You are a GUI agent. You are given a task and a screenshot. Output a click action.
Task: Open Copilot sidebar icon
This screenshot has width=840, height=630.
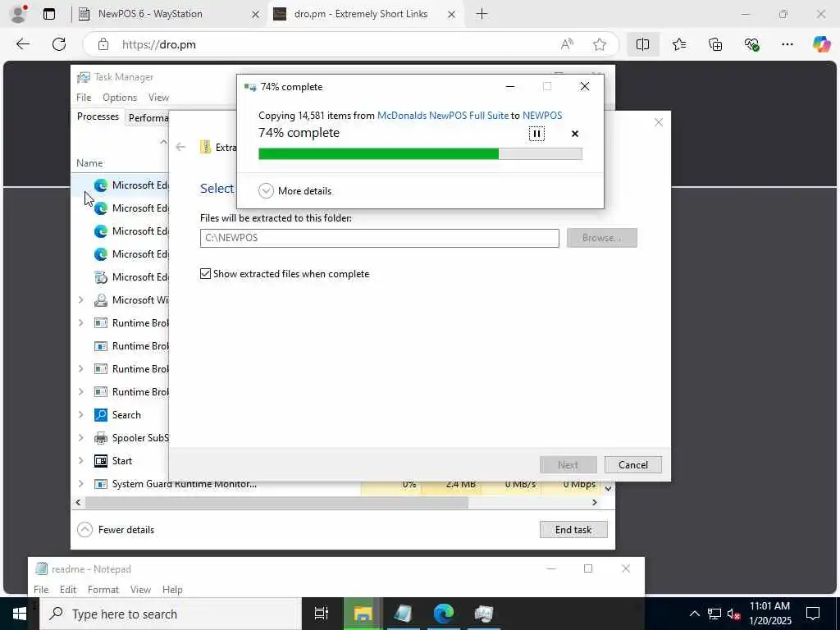pyautogui.click(x=821, y=44)
